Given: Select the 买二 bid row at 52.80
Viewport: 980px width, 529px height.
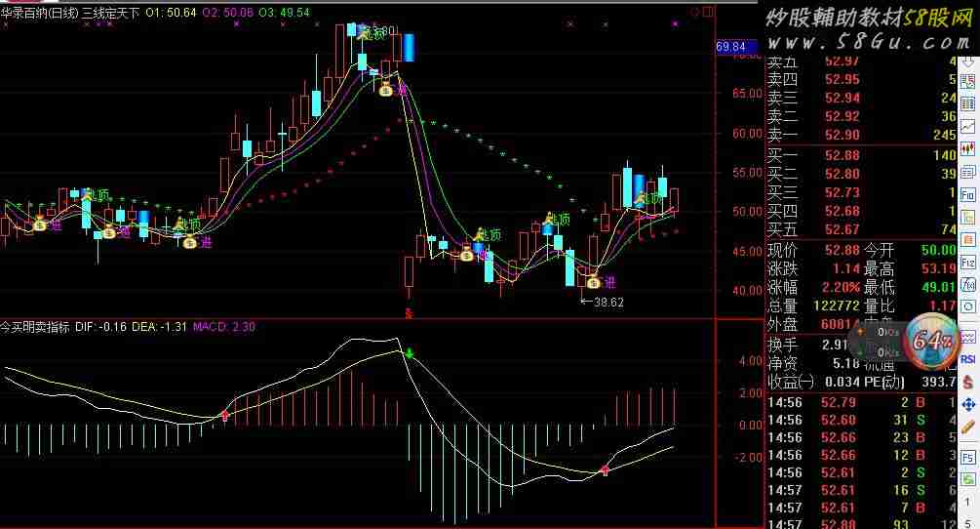Looking at the screenshot, I should coord(862,174).
